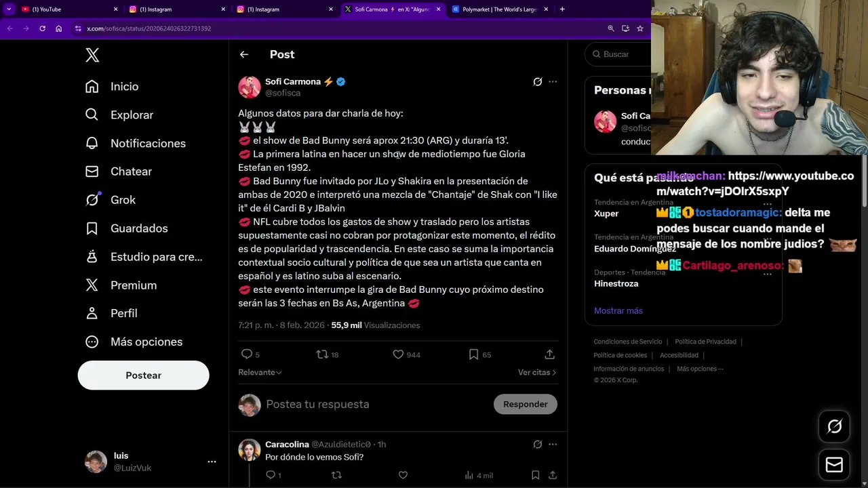Screen dimensions: 868x488
Task: Like the post with 944 likes
Action: click(398, 354)
